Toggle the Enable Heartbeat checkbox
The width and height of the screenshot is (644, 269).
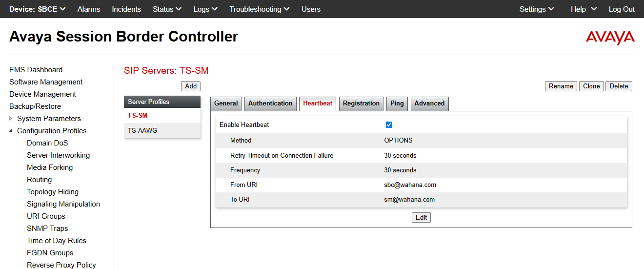click(x=389, y=125)
